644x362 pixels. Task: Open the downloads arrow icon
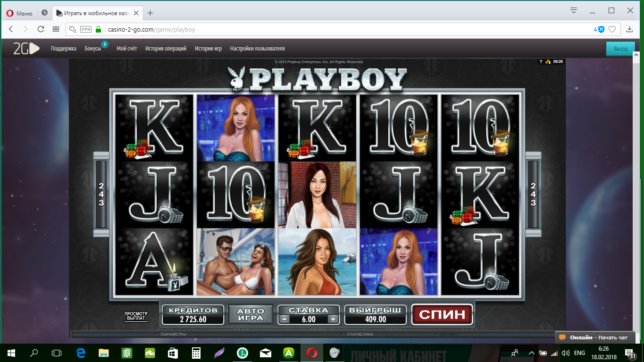tap(629, 29)
